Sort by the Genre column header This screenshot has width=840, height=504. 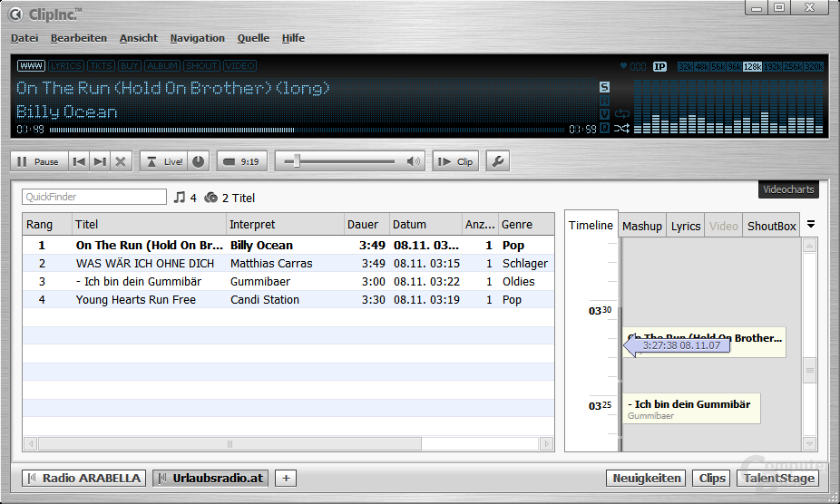526,225
